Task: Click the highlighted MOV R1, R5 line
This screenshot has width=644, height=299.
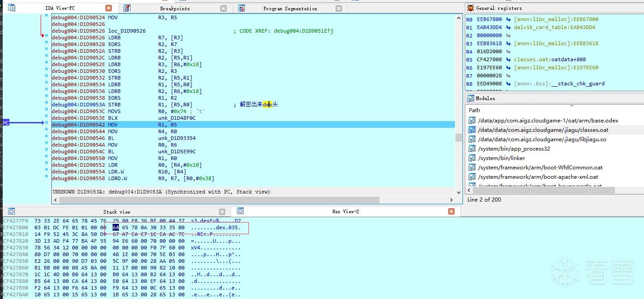Action: pyautogui.click(x=253, y=125)
